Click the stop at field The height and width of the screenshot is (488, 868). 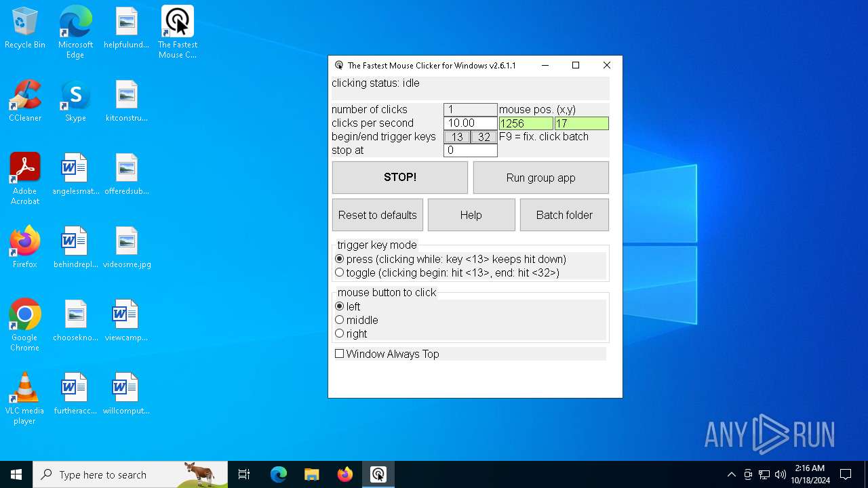pyautogui.click(x=471, y=150)
